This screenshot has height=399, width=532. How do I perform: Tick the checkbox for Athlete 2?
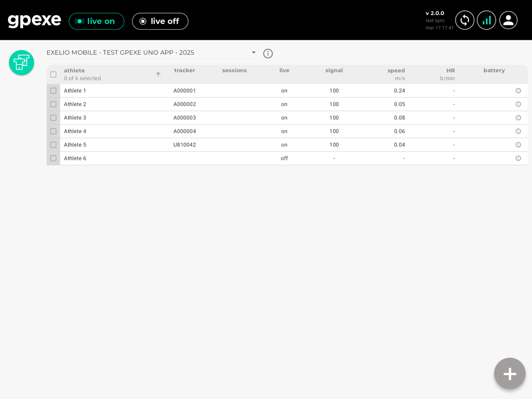(x=53, y=104)
